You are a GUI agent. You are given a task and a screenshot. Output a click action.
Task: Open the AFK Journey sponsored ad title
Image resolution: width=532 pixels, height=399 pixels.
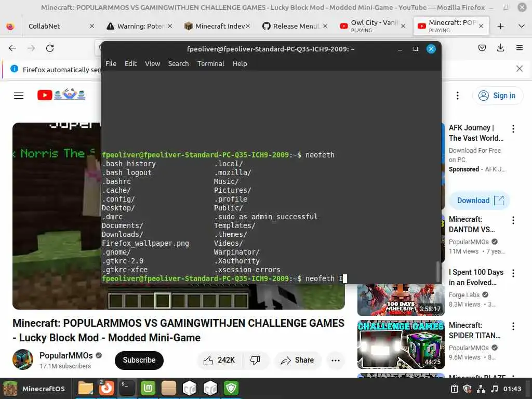pos(476,133)
